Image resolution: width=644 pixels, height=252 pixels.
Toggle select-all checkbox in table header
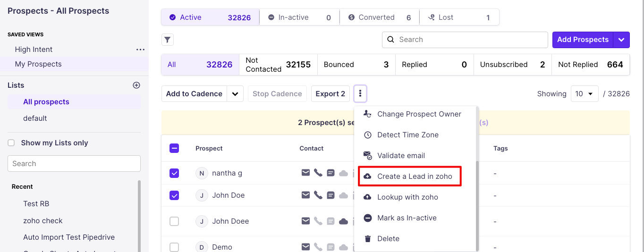[174, 148]
